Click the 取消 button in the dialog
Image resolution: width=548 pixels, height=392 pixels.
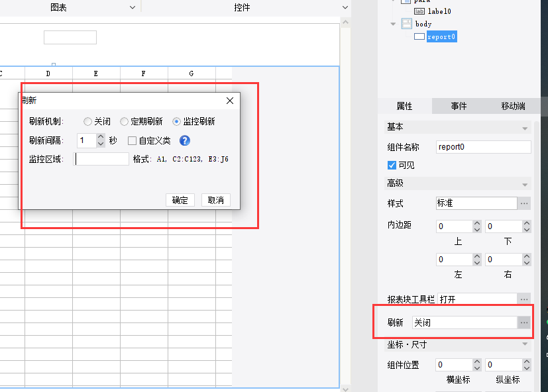[x=215, y=200]
